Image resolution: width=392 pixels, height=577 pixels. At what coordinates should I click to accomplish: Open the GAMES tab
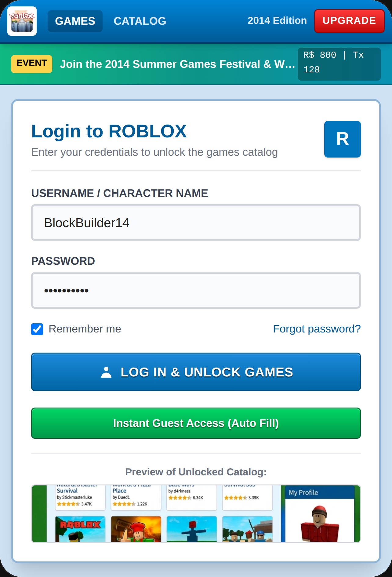(x=75, y=21)
